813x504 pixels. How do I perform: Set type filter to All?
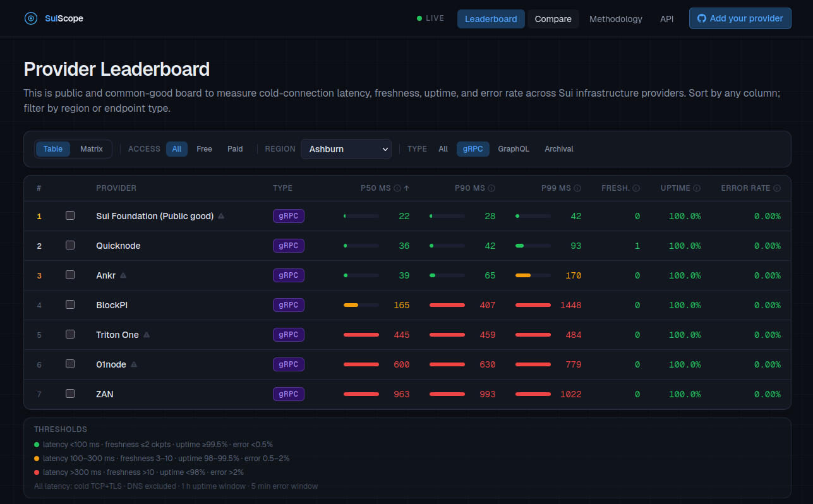tap(443, 149)
